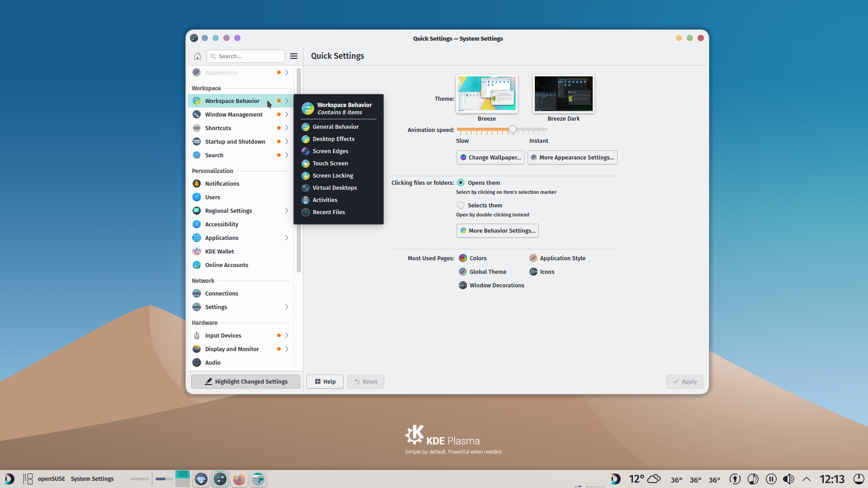Select the "Selects them" radio option

(x=461, y=205)
